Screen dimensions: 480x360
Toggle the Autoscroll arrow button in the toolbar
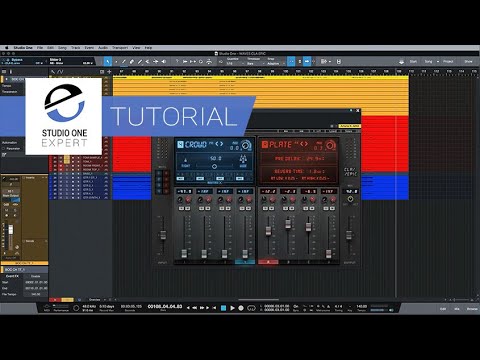[x=307, y=61]
